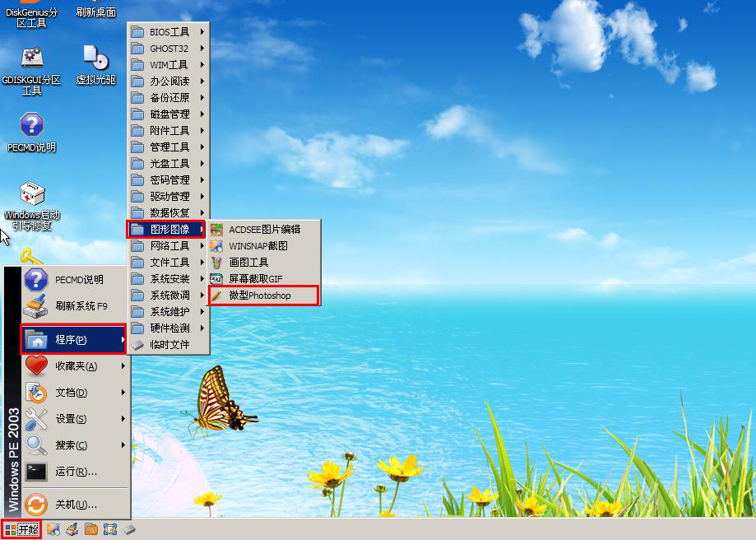The height and width of the screenshot is (540, 756).
Task: Open Windows启动引导修复 desktop icon
Action: (x=32, y=206)
